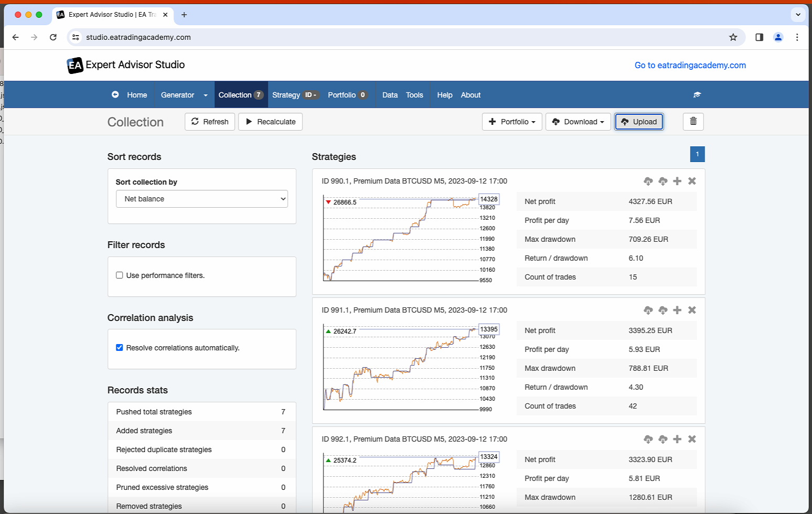
Task: Enable the Use performance filters checkbox
Action: tap(120, 275)
